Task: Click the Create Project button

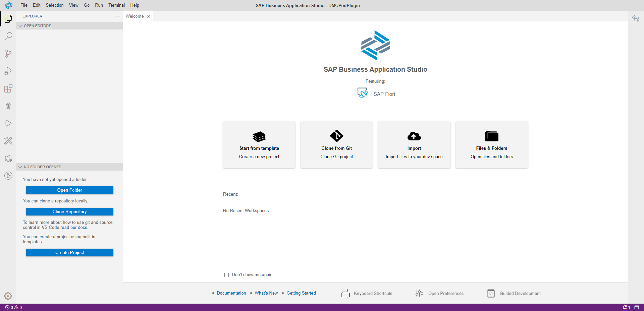Action: 70,252
